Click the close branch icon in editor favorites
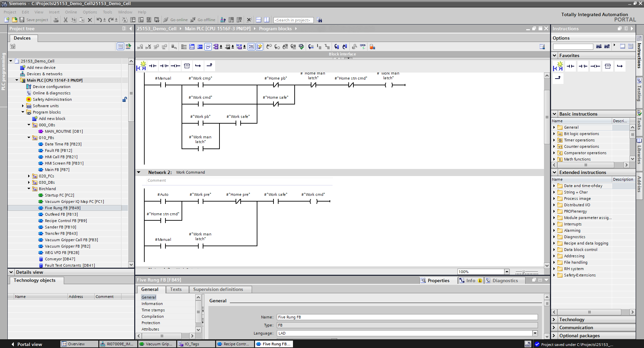This screenshot has width=644, height=348. [x=210, y=66]
